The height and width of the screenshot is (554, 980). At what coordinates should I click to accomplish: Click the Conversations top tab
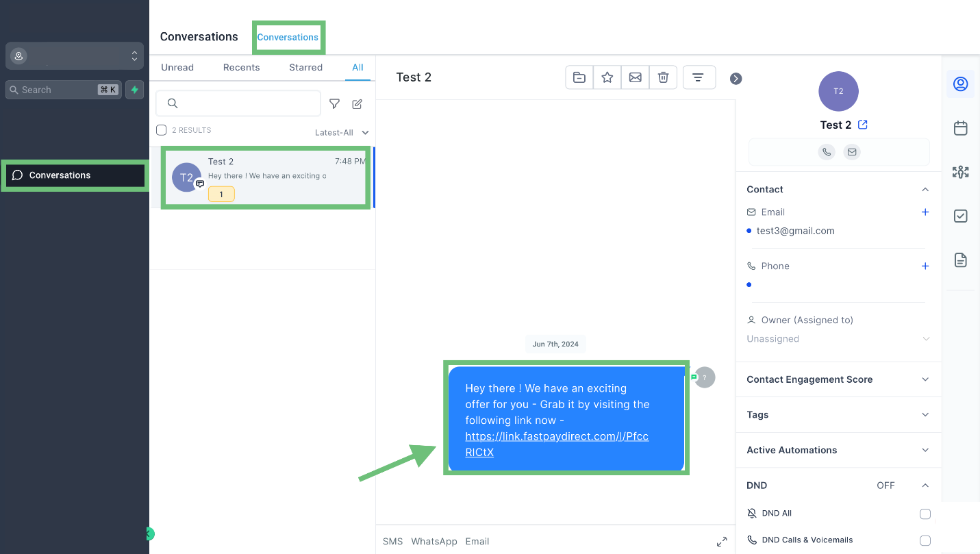point(288,37)
